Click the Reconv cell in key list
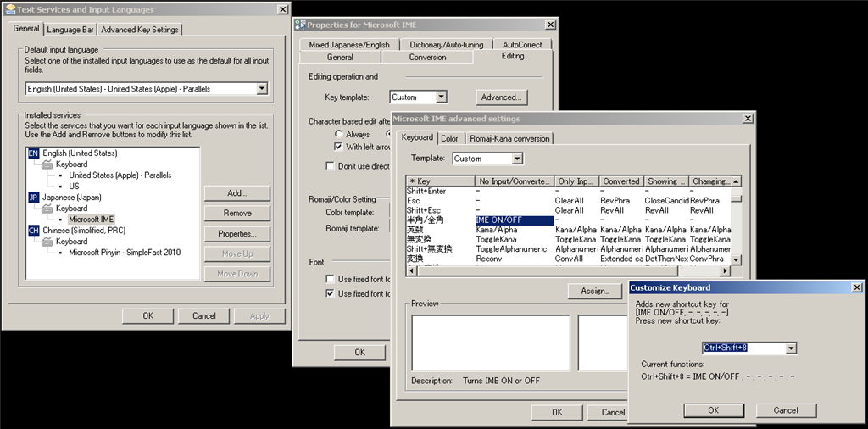Screen dimensions: 868x429 pyautogui.click(x=489, y=259)
